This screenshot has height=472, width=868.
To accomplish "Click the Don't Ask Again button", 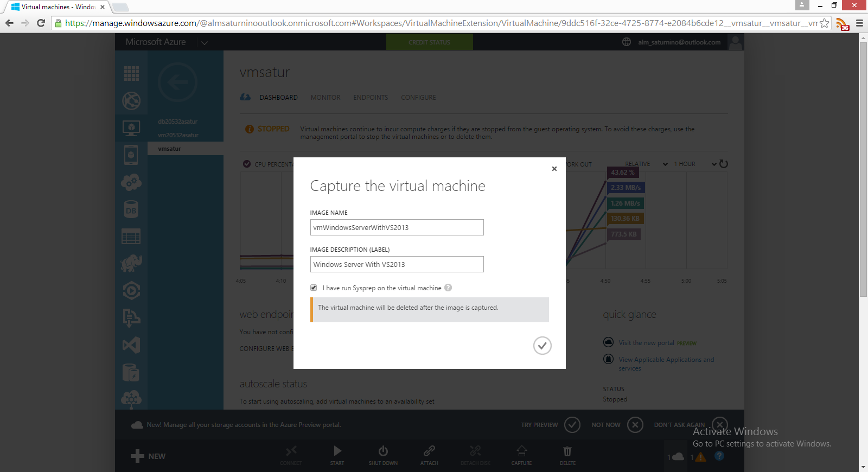I will coord(720,424).
